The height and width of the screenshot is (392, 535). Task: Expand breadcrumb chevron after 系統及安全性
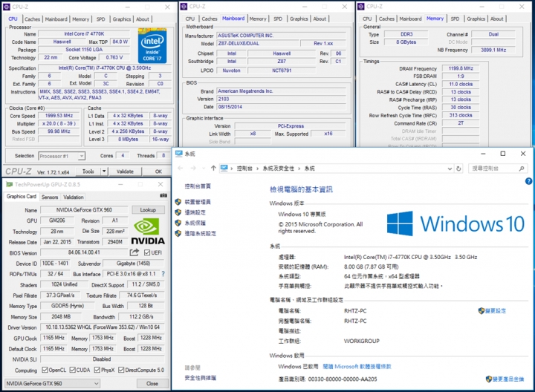(x=299, y=169)
